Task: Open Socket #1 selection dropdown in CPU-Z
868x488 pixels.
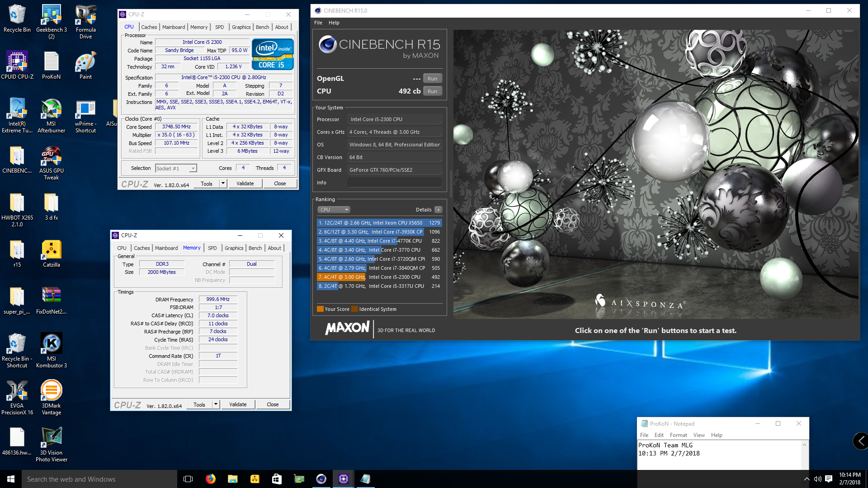Action: [176, 168]
